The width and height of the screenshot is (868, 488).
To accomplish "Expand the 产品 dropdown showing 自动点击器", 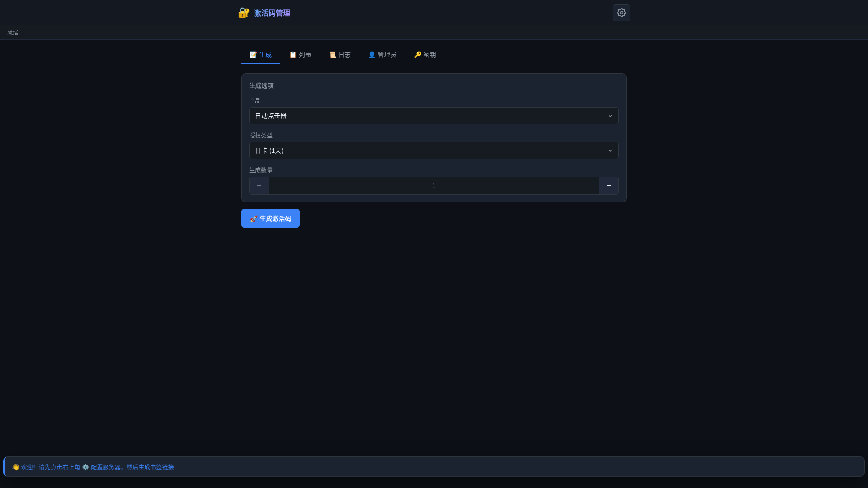I will click(434, 116).
